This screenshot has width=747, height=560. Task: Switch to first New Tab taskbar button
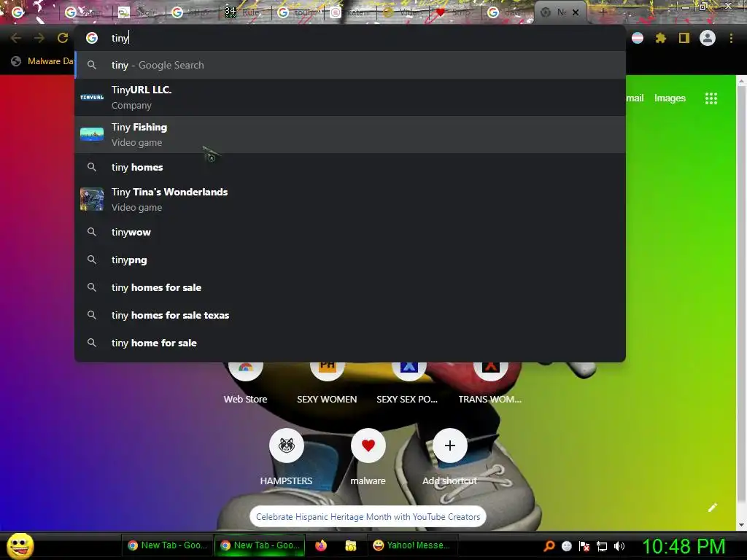[x=167, y=545]
